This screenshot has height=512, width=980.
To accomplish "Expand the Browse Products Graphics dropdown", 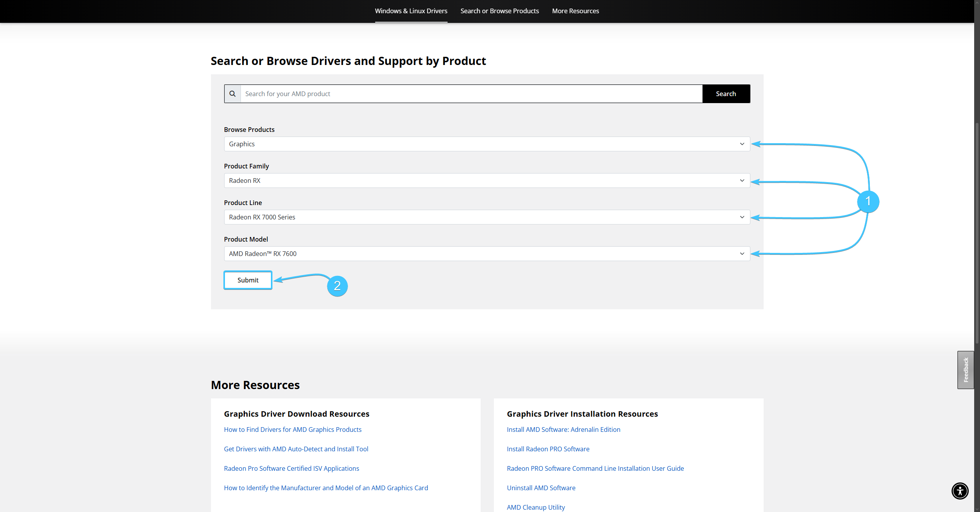I will pos(486,144).
